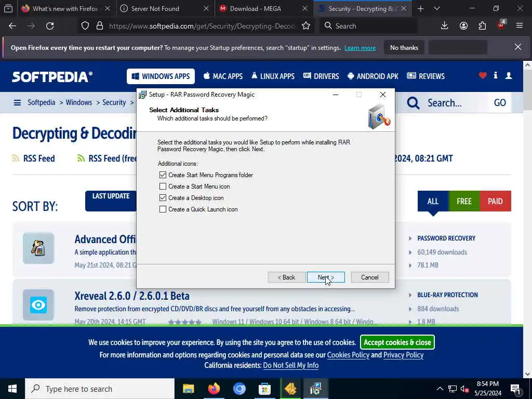Image resolution: width=532 pixels, height=399 pixels.
Task: Click Softpedia favorites heart icon
Action: coord(483,76)
